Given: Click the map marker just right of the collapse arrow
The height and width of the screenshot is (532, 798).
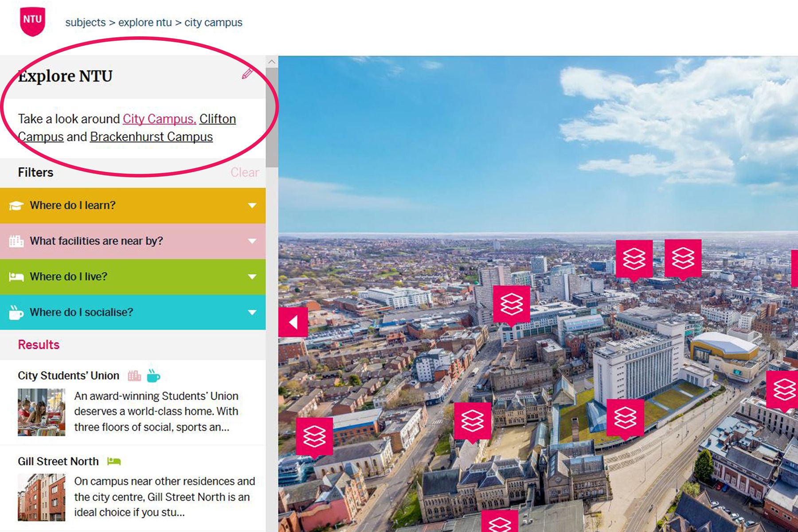Looking at the screenshot, I should [512, 306].
